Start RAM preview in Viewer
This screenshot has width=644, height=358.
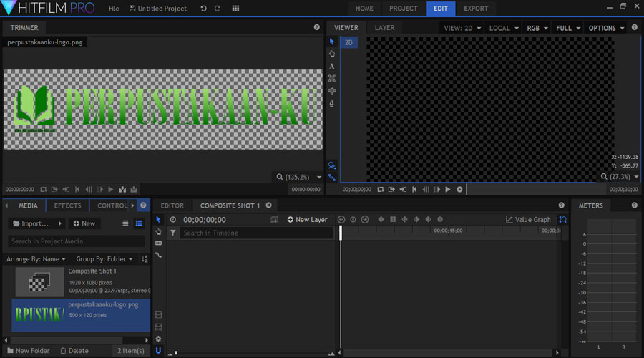coord(459,190)
